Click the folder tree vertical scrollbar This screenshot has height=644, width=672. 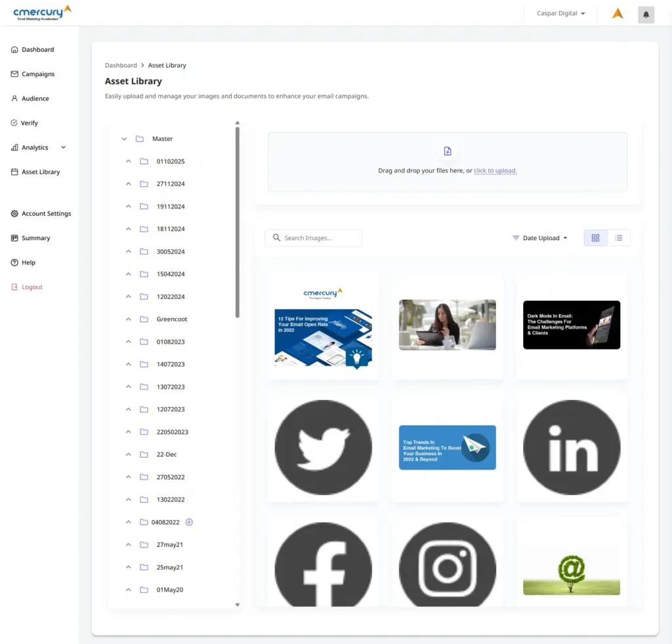(238, 223)
